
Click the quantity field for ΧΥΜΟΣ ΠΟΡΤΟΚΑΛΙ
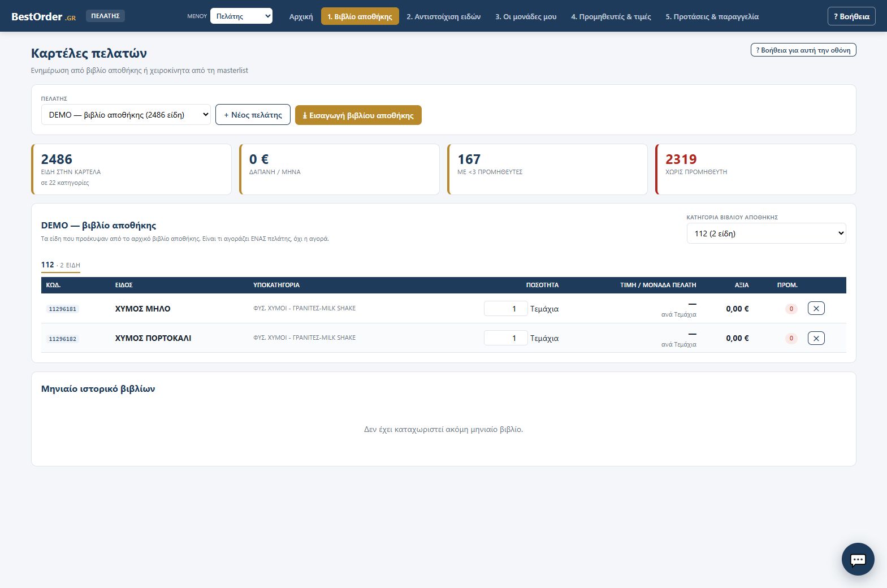[x=505, y=338]
